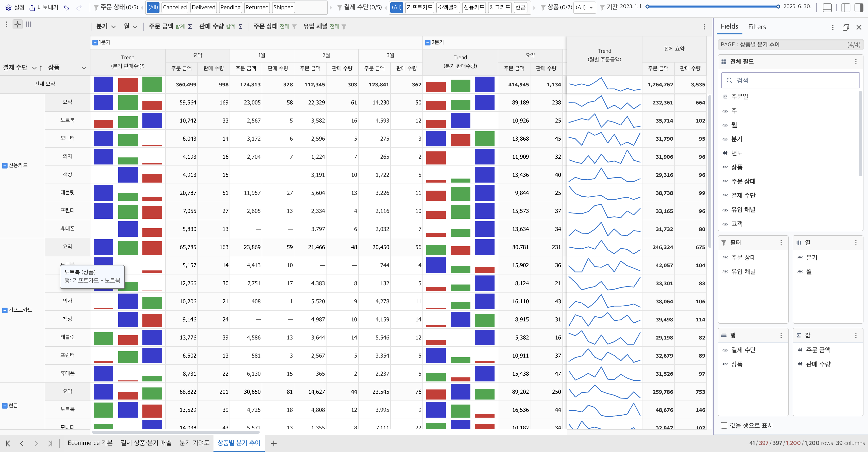Click the pivot crosshair mode icon
868x452 pixels.
point(18,24)
